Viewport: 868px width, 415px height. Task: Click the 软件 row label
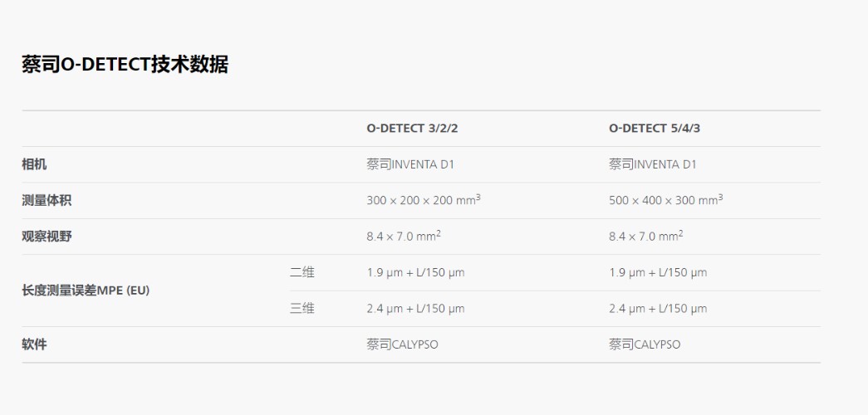tap(34, 344)
